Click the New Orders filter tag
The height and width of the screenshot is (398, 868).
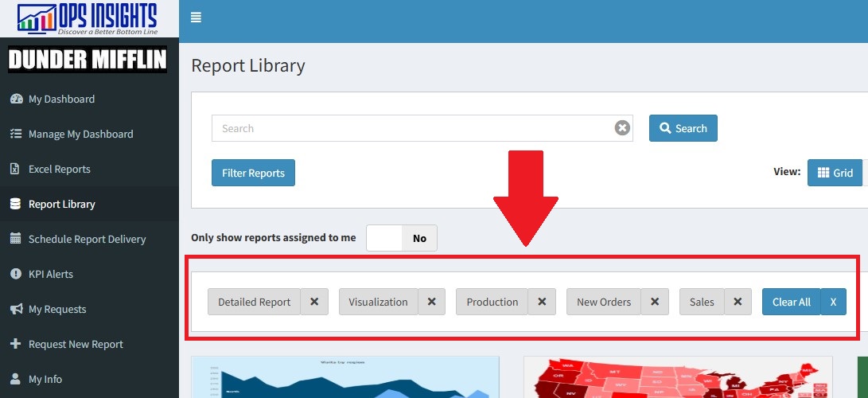(x=604, y=302)
